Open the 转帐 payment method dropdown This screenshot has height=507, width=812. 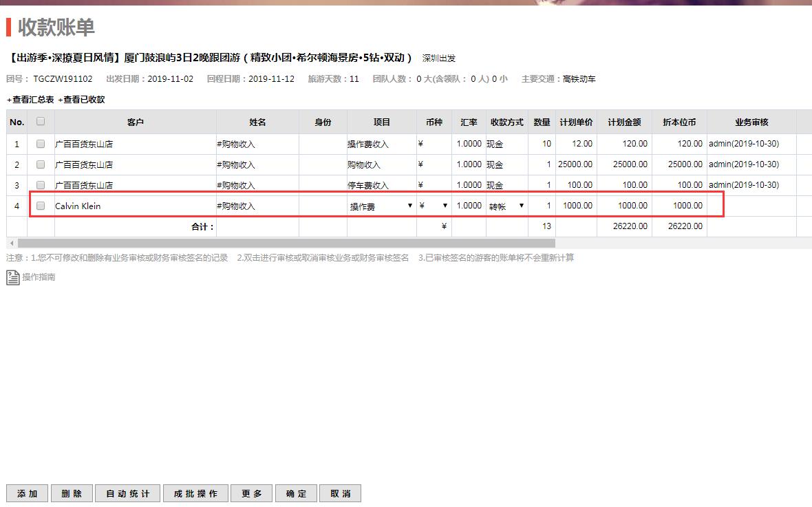pos(506,206)
